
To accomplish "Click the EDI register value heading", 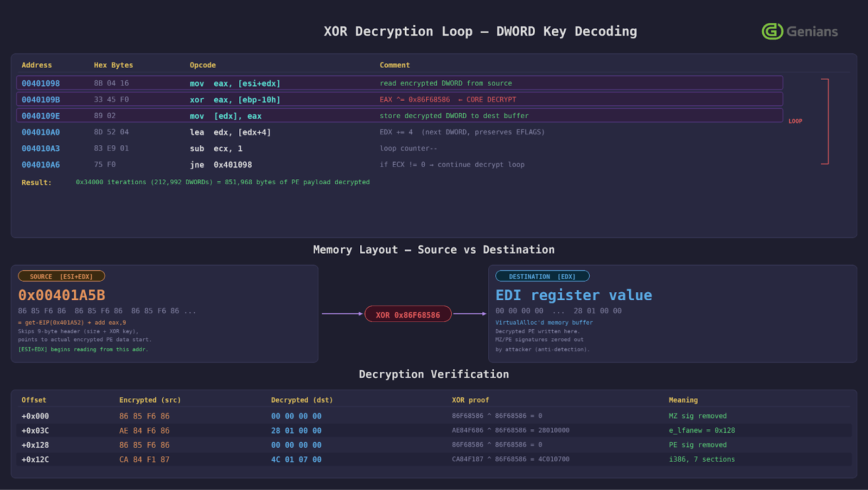I will pos(573,295).
